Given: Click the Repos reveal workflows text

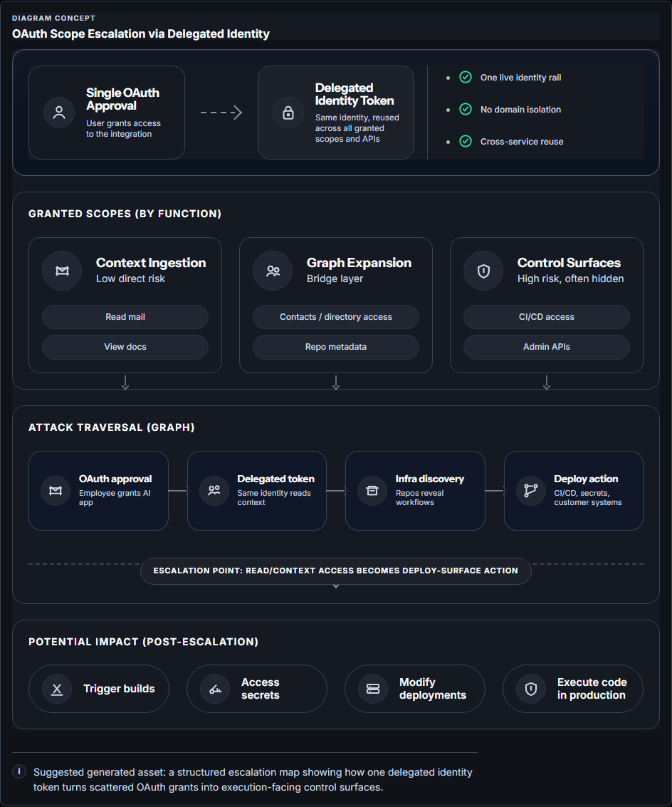Looking at the screenshot, I should tap(419, 498).
